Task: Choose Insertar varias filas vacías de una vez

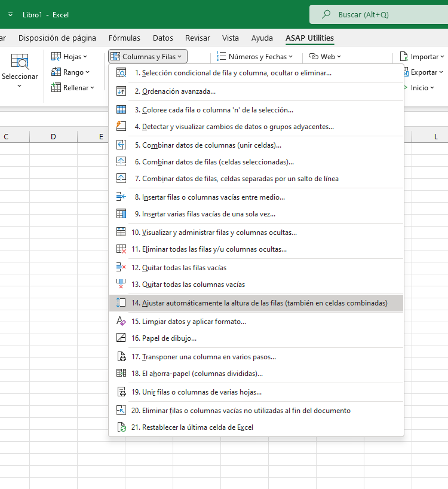Action: click(256, 214)
